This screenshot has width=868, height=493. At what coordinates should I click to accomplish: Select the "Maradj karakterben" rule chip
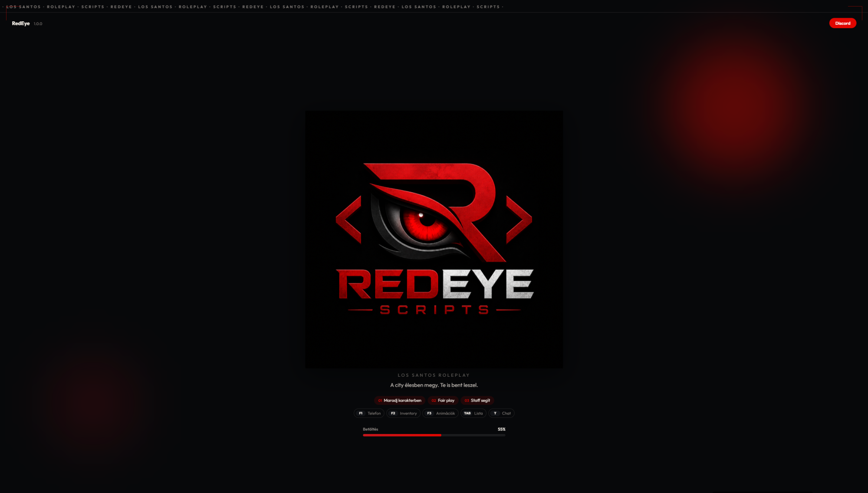click(399, 401)
